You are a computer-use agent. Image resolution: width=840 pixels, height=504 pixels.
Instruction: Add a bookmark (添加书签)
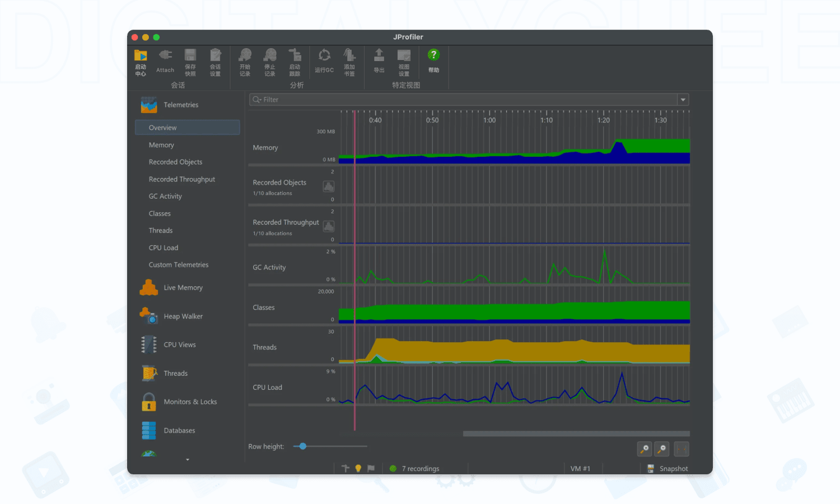click(x=349, y=62)
